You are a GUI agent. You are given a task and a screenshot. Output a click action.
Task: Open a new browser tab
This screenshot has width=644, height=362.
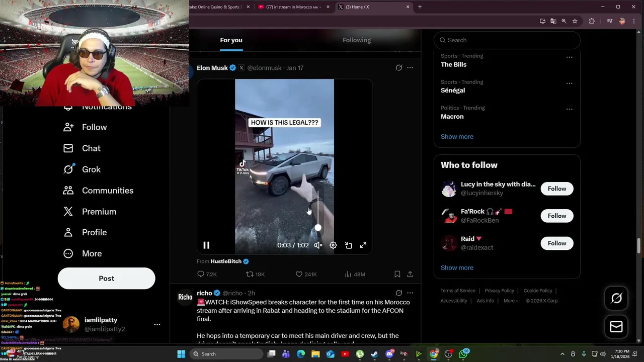click(x=420, y=7)
